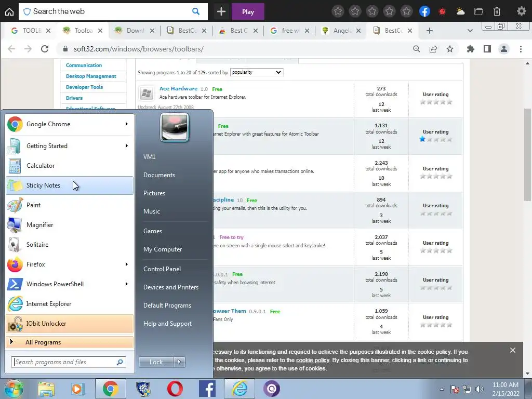Open Default Programs

pyautogui.click(x=167, y=305)
